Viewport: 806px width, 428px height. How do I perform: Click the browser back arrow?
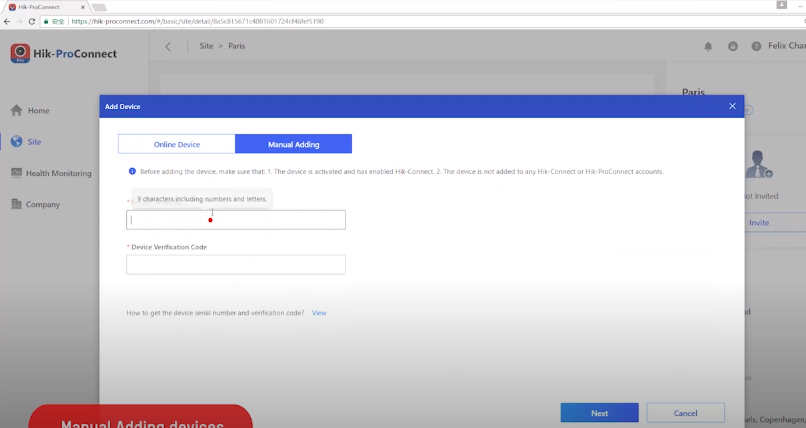[7, 21]
